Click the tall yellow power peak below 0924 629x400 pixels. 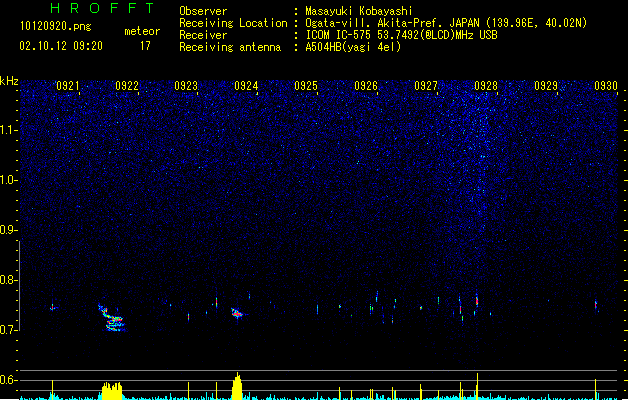[237, 386]
